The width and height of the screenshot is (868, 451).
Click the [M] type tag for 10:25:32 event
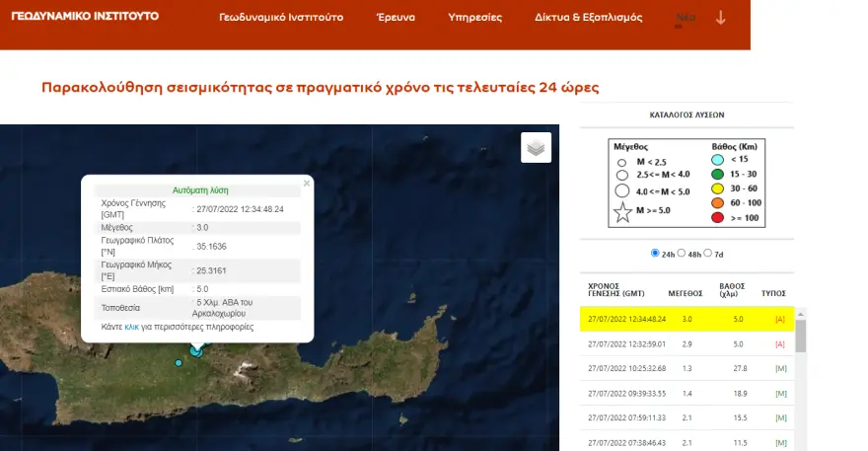(779, 368)
